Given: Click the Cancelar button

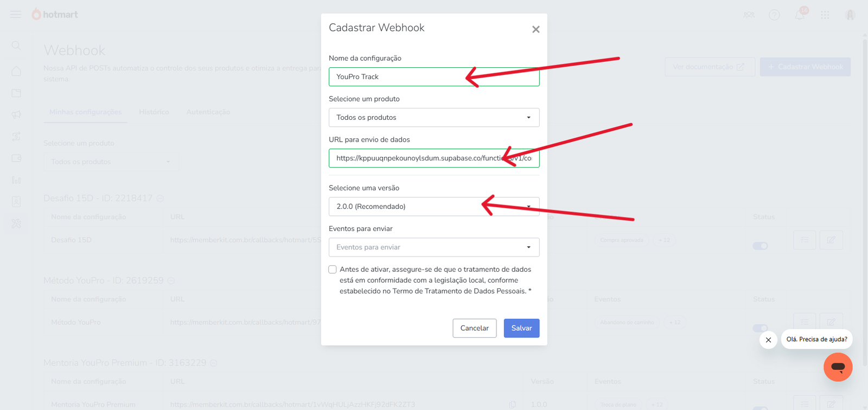Looking at the screenshot, I should coord(475,328).
